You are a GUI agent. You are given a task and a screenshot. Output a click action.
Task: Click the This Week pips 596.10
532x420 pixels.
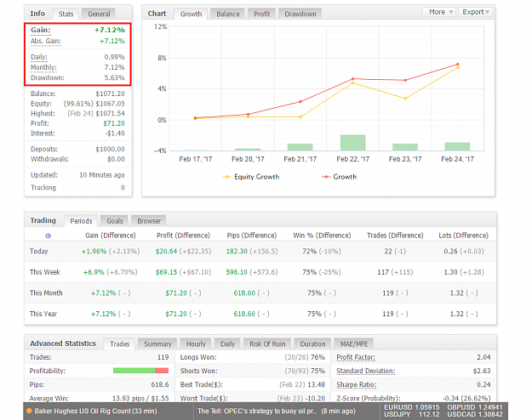point(237,272)
